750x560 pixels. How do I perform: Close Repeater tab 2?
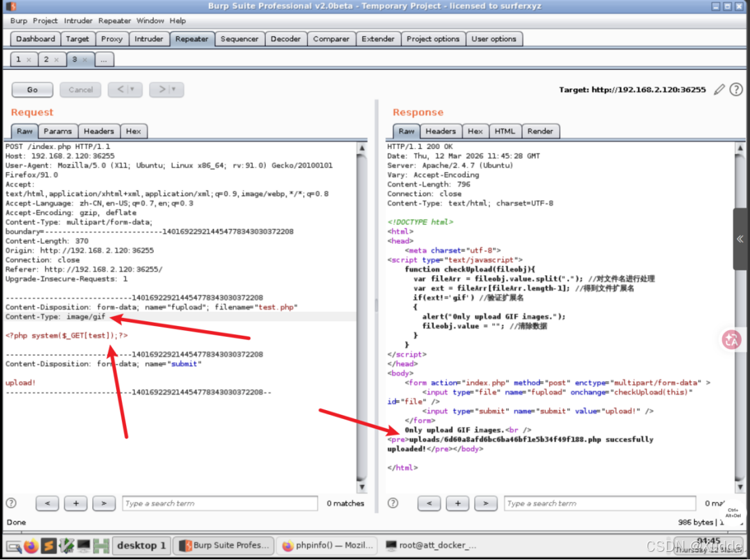(56, 60)
